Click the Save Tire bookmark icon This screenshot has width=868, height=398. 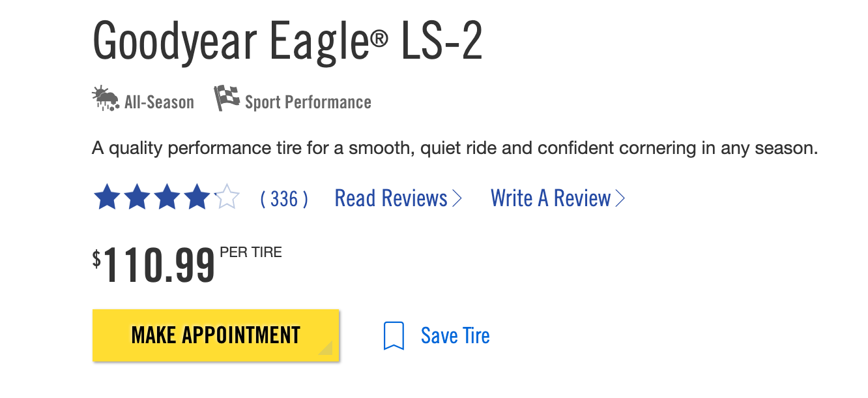(x=394, y=335)
